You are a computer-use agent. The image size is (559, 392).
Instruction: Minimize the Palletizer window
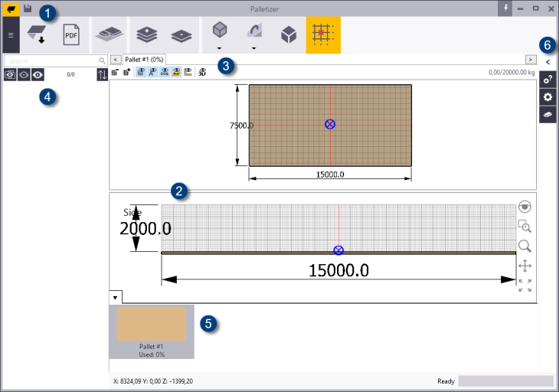521,8
